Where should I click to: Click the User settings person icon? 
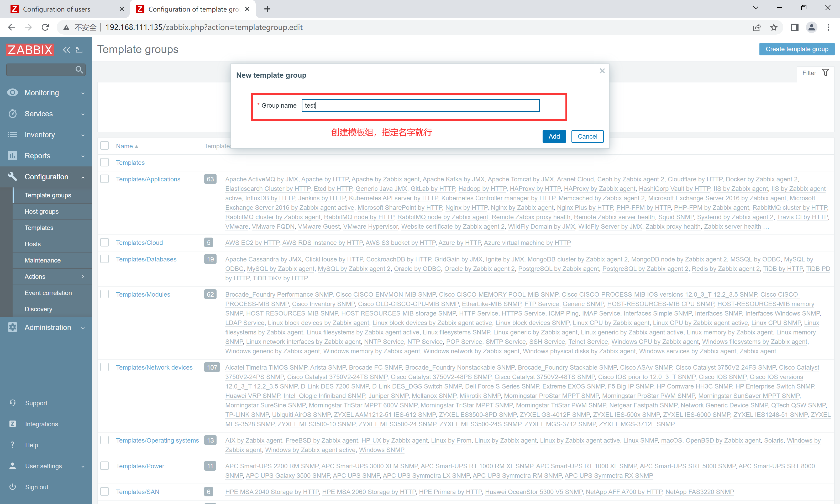coord(13,466)
